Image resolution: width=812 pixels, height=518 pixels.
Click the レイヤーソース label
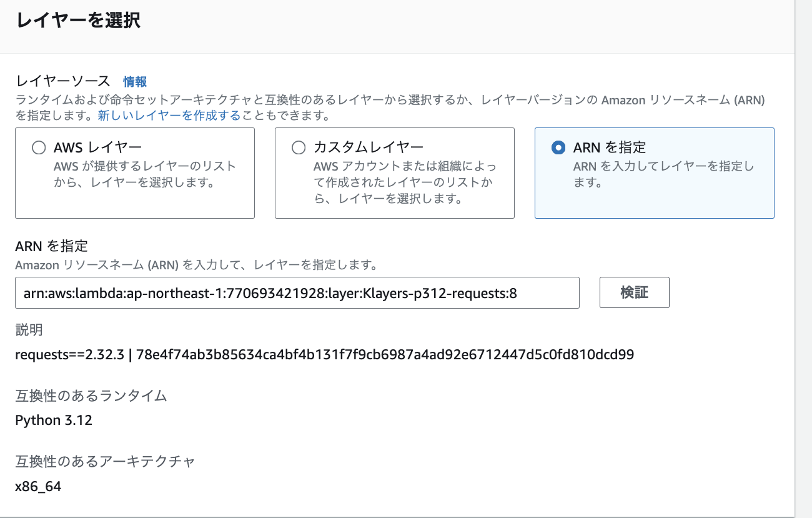click(x=63, y=81)
